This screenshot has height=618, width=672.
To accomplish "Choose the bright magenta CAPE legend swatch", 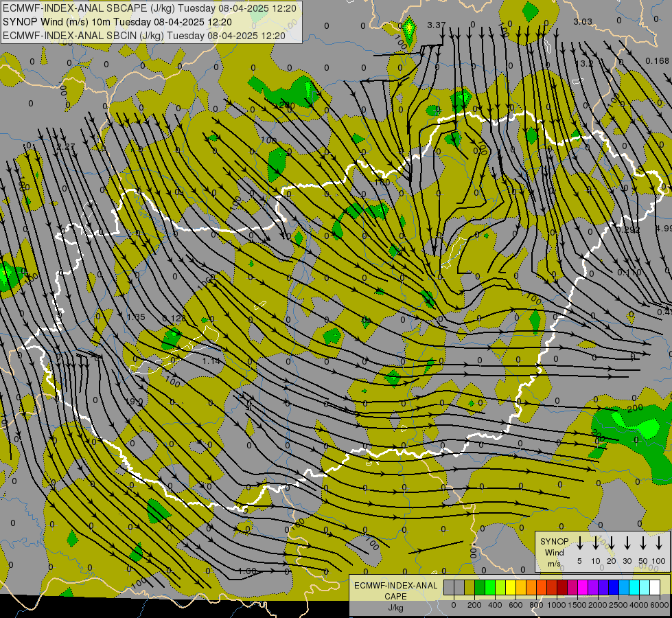I will [583, 587].
